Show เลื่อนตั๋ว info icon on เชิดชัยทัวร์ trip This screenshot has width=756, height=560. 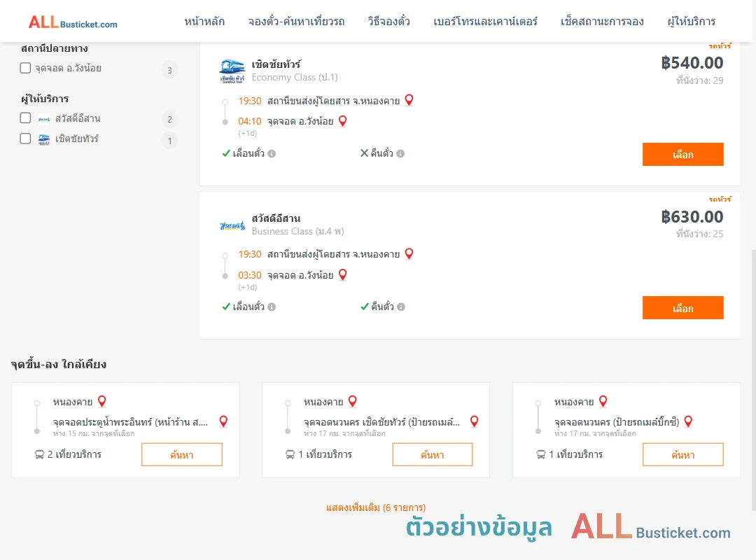[x=272, y=154]
